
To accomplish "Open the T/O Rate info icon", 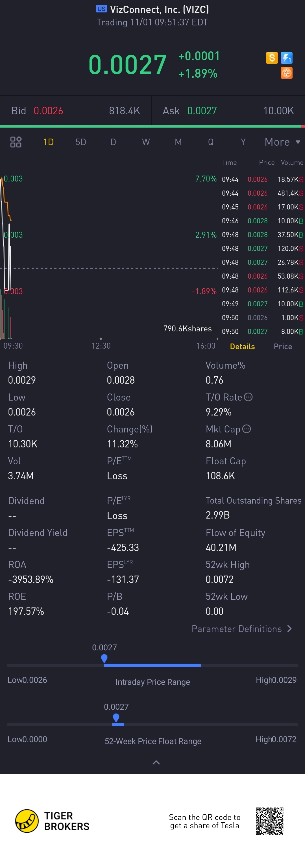I will pos(249,397).
